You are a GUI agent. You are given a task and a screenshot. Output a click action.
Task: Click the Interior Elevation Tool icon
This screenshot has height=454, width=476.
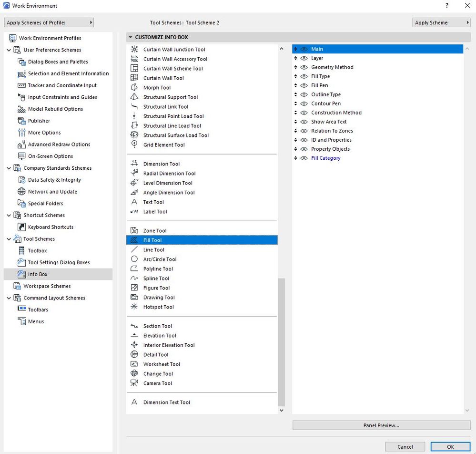click(134, 345)
